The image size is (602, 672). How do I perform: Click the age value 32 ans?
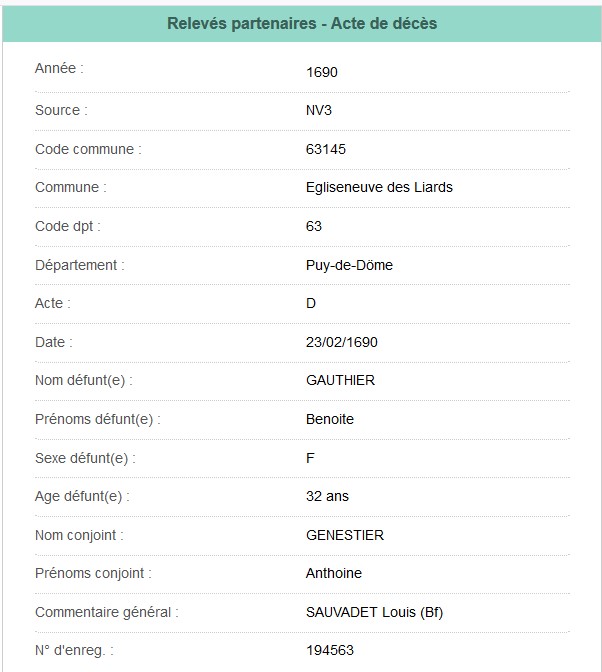click(x=327, y=497)
